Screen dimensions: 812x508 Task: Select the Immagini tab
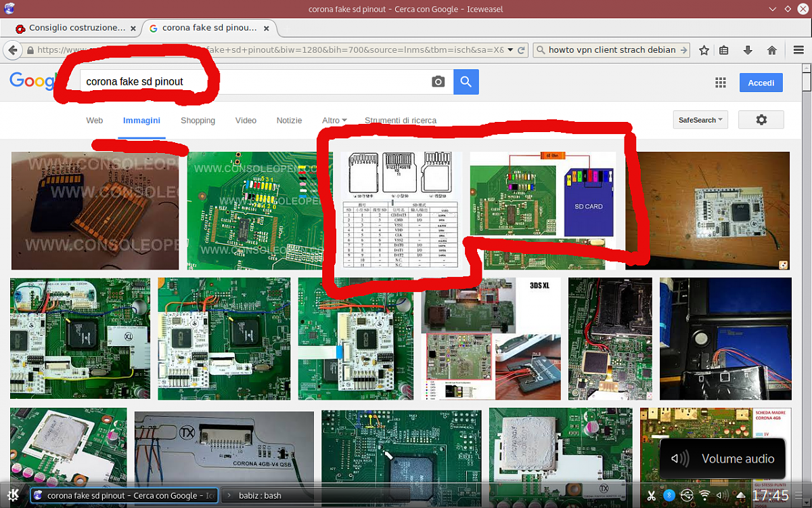[141, 121]
